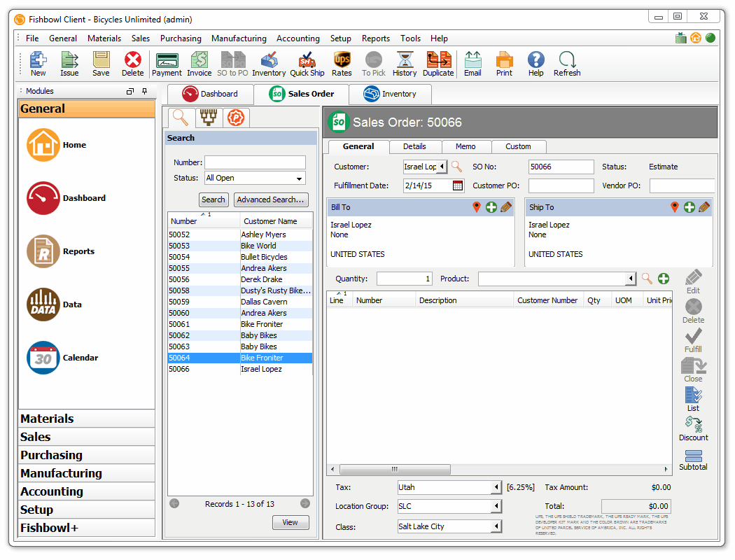Image resolution: width=735 pixels, height=560 pixels.
Task: Switch to the Details tab
Action: point(415,147)
